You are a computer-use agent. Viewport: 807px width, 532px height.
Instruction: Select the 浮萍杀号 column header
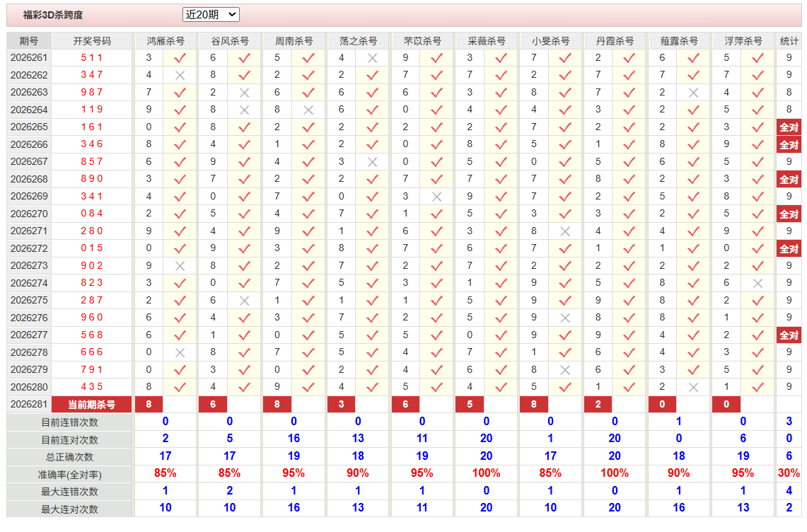coord(743,41)
